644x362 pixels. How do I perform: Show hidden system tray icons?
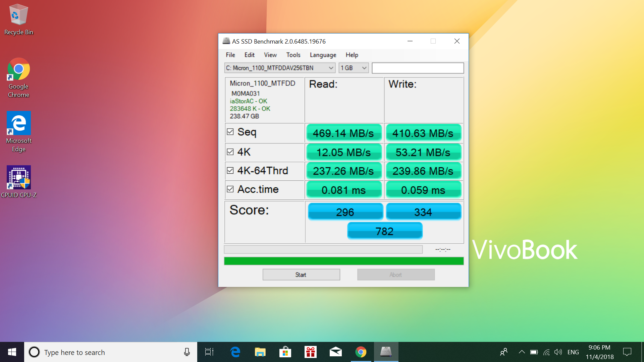[x=522, y=352]
